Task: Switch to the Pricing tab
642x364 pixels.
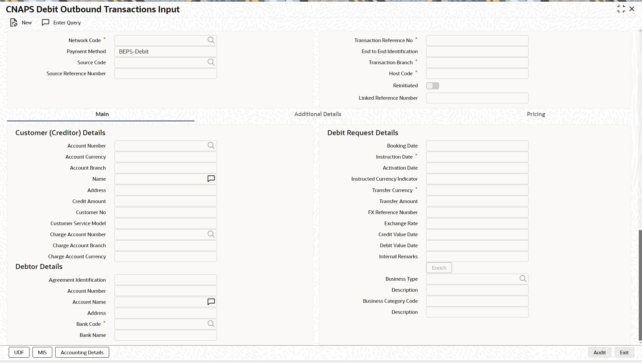Action: click(x=536, y=114)
